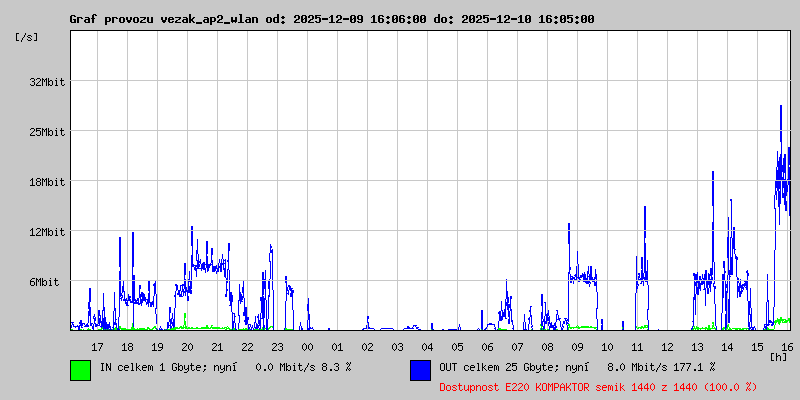Click the hour '23' axis label
800x400 pixels.
[278, 347]
